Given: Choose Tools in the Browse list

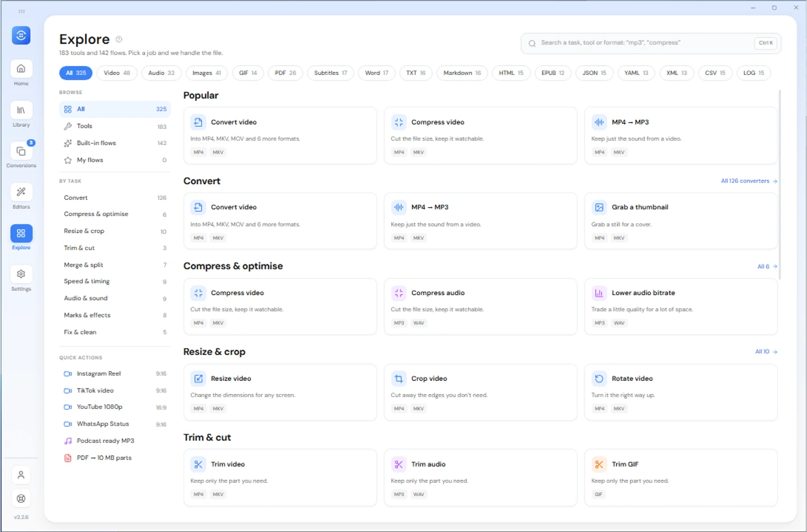Looking at the screenshot, I should pyautogui.click(x=115, y=127).
